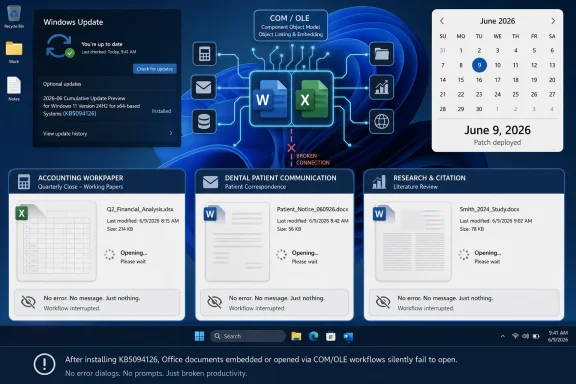This screenshot has height=384, width=576.
Task: Click hidden-eye icon in Accounting Workpaper card
Action: coord(28,302)
